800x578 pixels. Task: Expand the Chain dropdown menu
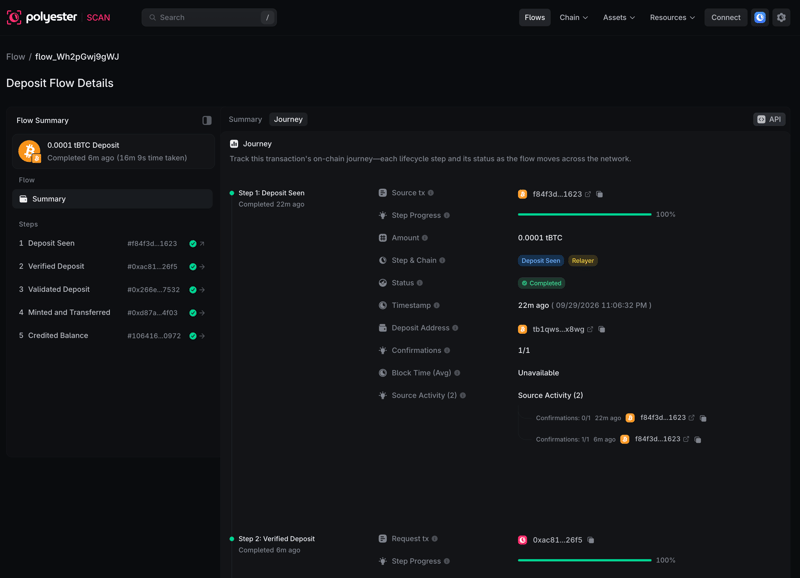573,17
